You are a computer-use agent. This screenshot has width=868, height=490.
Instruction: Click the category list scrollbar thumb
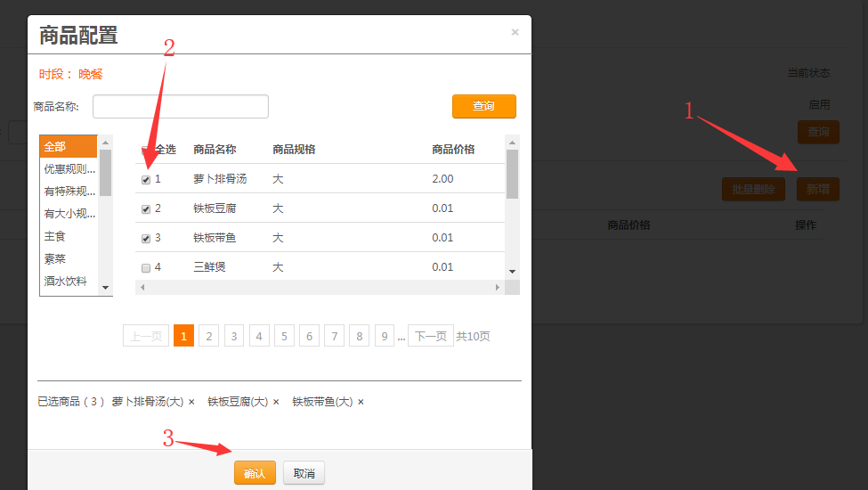tap(105, 173)
